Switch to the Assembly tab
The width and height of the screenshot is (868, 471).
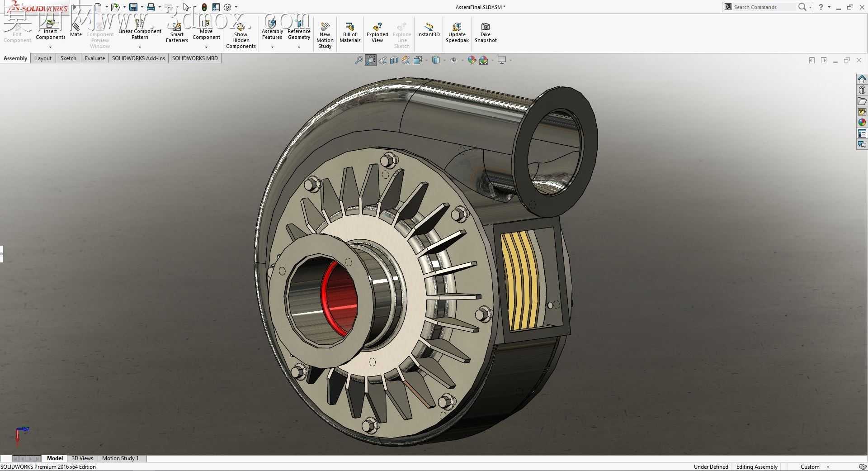coord(15,58)
